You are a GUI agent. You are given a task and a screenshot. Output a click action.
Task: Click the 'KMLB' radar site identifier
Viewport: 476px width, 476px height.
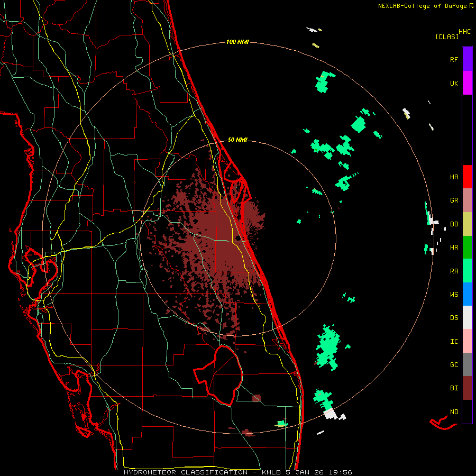(x=271, y=472)
